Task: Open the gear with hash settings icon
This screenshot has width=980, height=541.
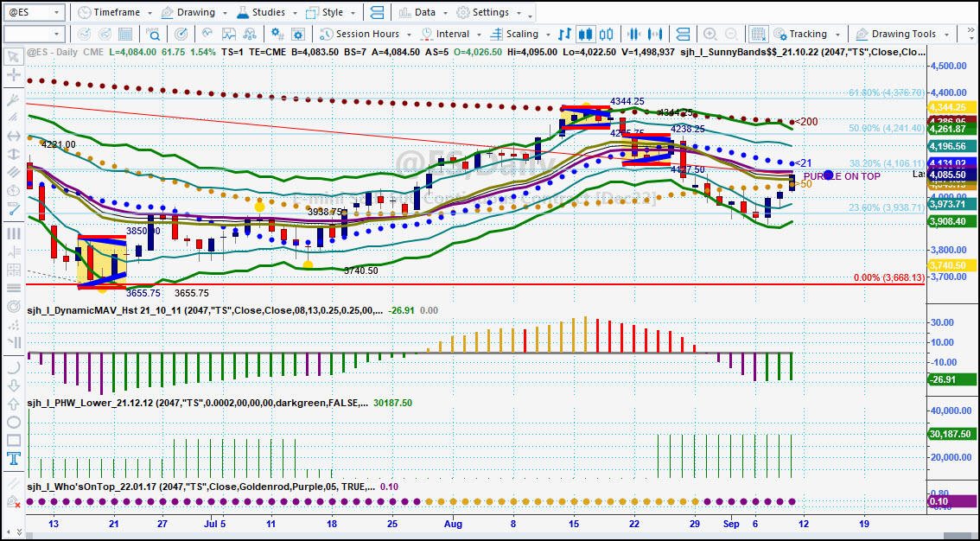Action: pyautogui.click(x=277, y=34)
